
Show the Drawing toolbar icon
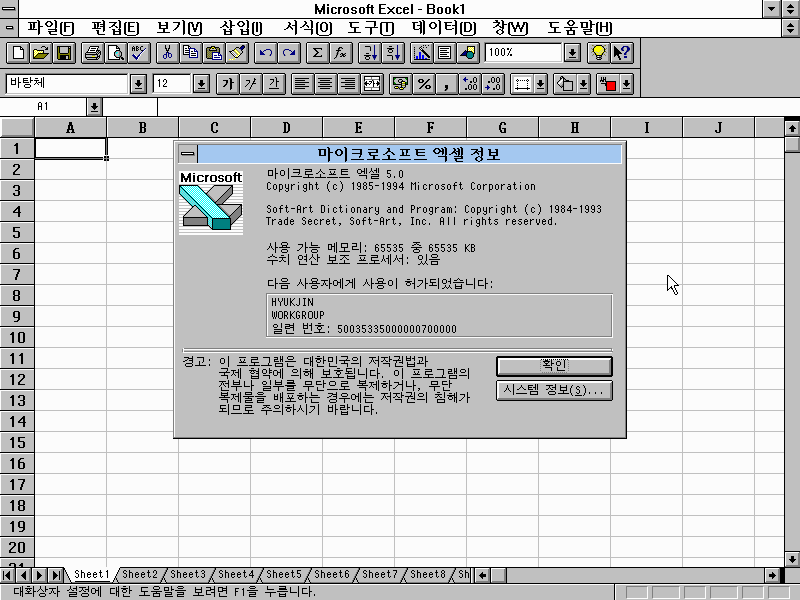pyautogui.click(x=468, y=53)
